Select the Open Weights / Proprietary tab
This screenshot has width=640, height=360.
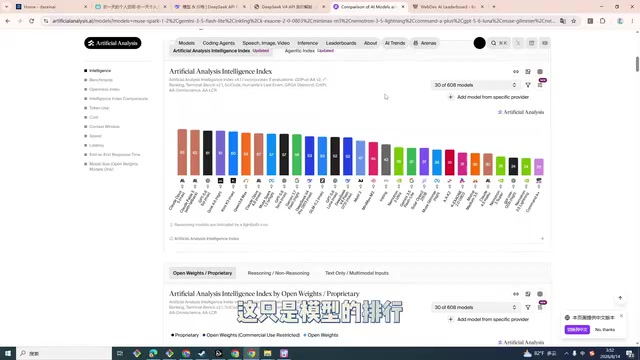tap(202, 273)
